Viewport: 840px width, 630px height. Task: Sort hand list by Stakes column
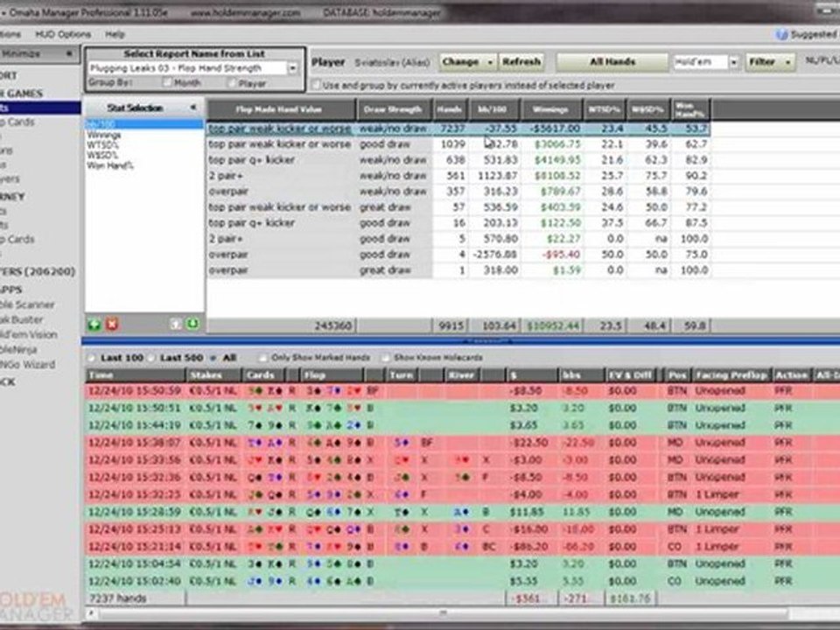click(214, 375)
